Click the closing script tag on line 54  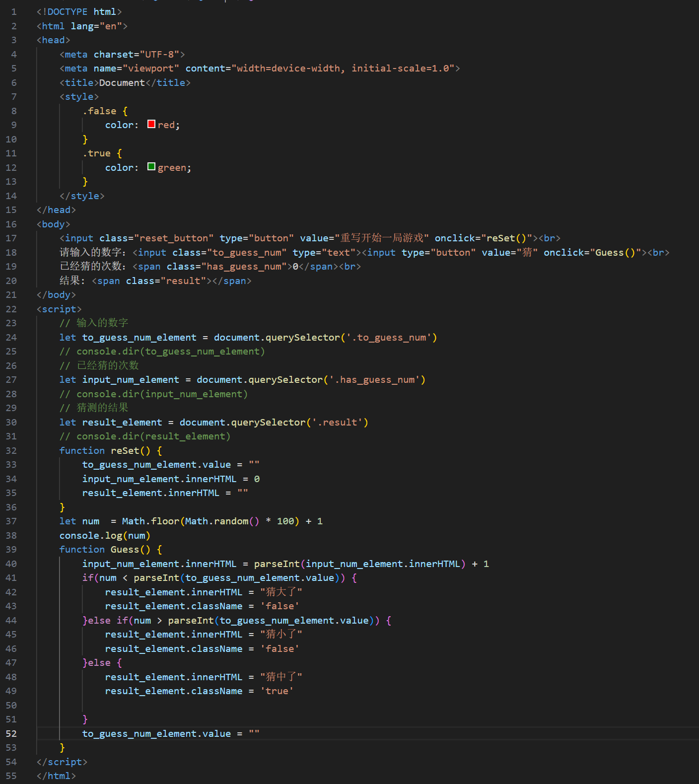pyautogui.click(x=62, y=762)
